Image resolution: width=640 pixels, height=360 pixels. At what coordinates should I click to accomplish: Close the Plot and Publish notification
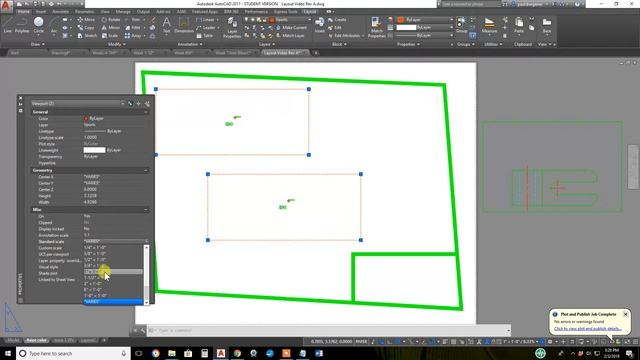(625, 314)
